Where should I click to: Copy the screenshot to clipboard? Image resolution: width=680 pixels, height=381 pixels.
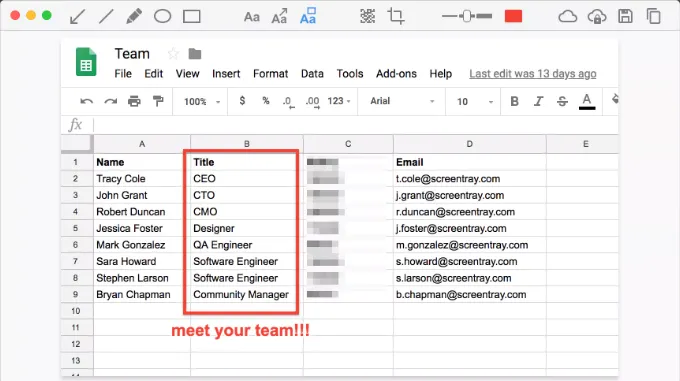[x=654, y=16]
